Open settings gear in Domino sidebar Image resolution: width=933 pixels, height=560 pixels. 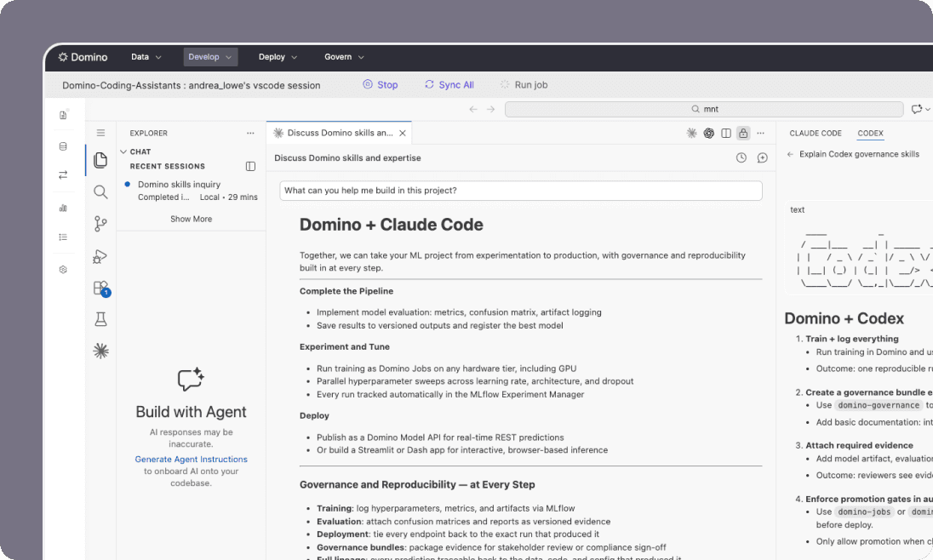(x=63, y=270)
